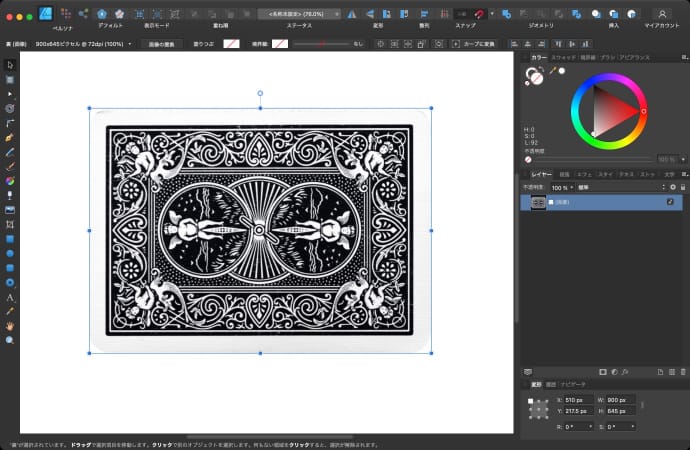The height and width of the screenshot is (450, 690).
Task: Select the View hand tool
Action: pos(10,326)
